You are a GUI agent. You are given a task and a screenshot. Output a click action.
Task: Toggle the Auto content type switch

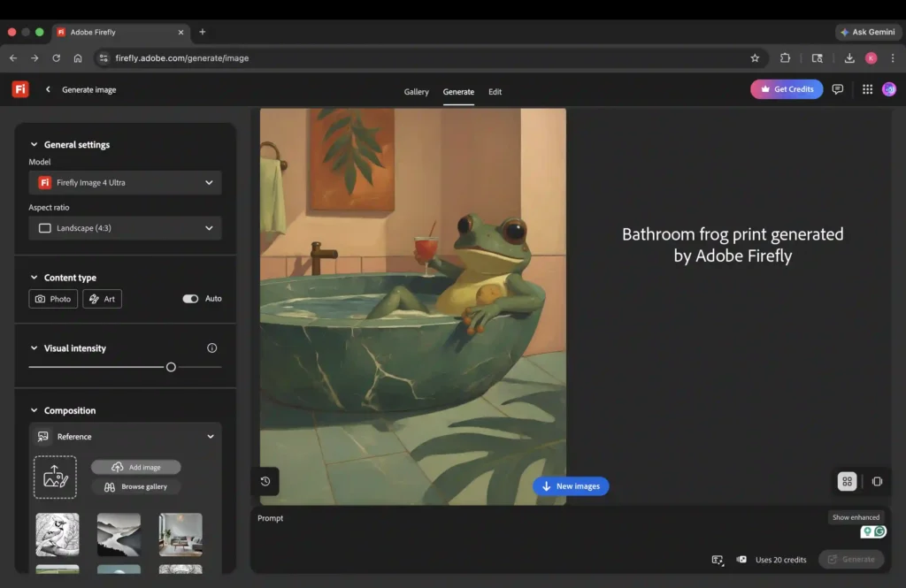coord(190,299)
